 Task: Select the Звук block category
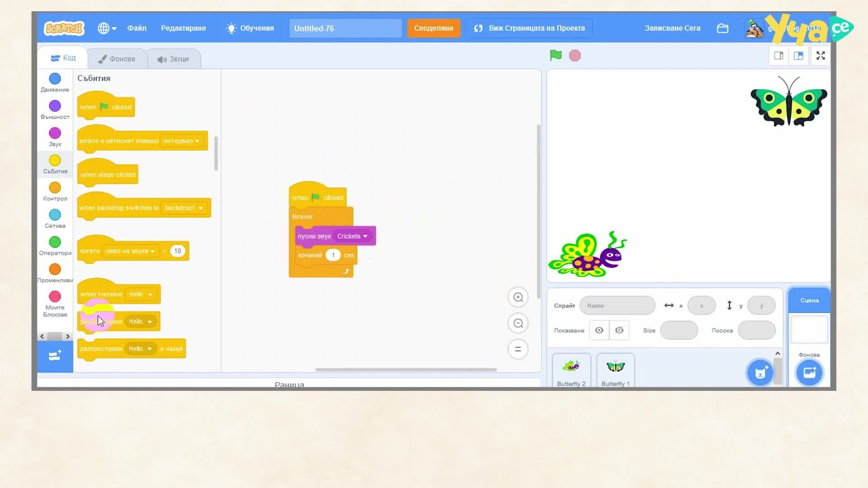click(55, 137)
